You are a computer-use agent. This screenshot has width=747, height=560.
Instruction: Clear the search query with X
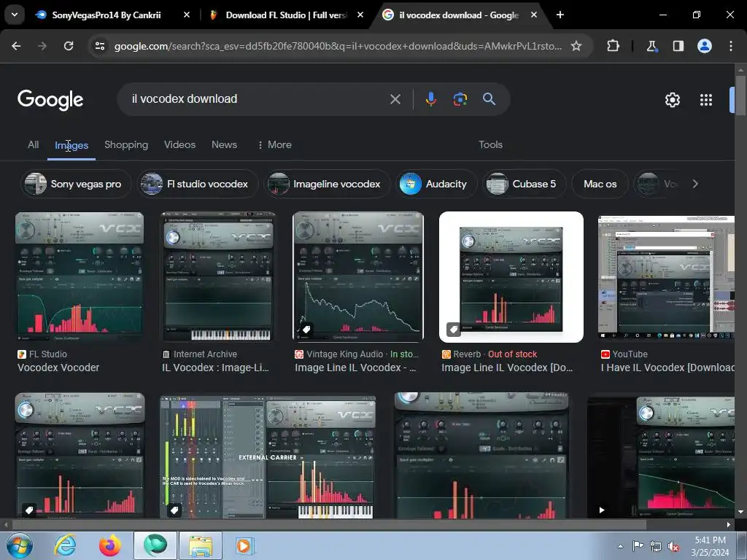(x=395, y=99)
